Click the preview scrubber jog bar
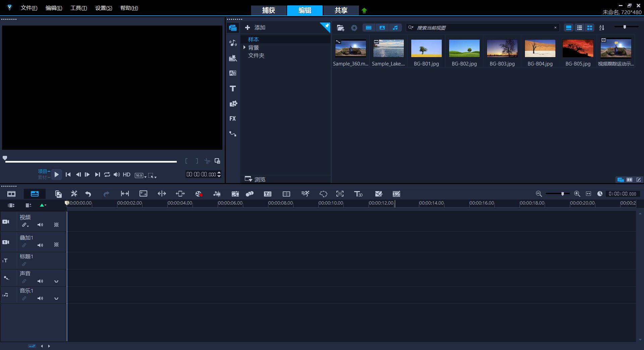The image size is (644, 350). tap(91, 162)
